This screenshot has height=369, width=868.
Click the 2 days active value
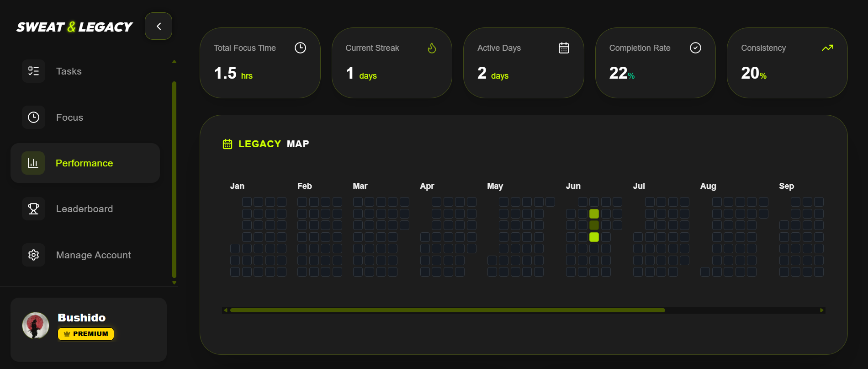coord(493,73)
